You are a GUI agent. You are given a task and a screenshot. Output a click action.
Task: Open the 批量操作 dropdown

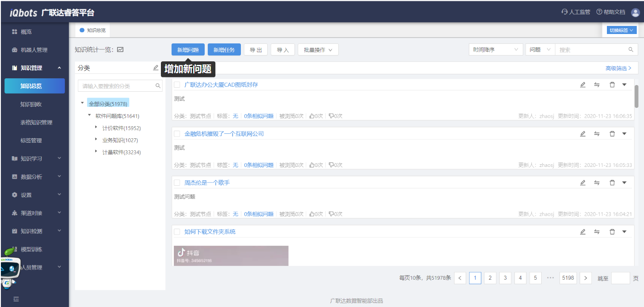pos(318,50)
